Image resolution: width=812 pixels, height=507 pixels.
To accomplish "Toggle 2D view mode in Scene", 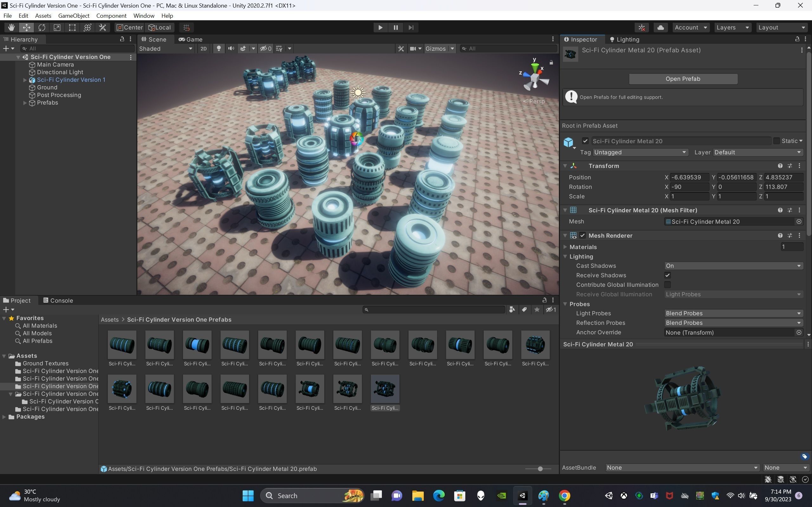I will [203, 48].
